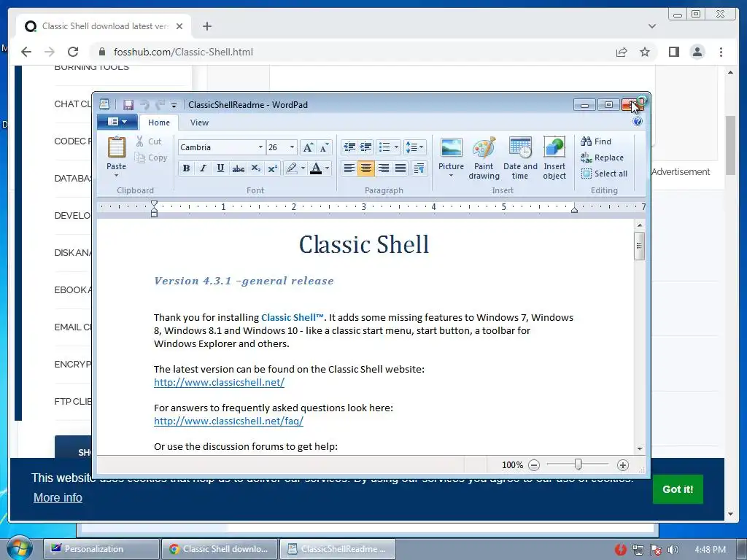
Task: Click the Replace button
Action: click(602, 157)
